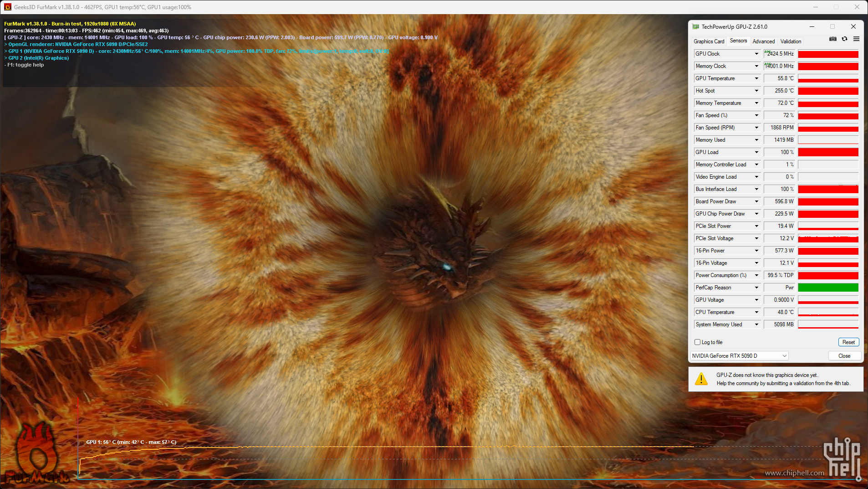868x489 pixels.
Task: Open the Memory Temperature sensor dropdown
Action: coord(756,103)
